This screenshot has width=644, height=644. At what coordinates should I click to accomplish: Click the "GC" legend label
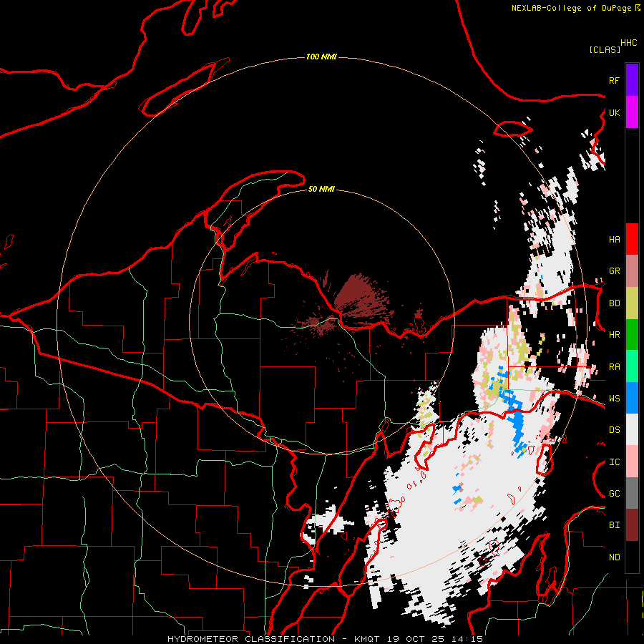click(614, 494)
